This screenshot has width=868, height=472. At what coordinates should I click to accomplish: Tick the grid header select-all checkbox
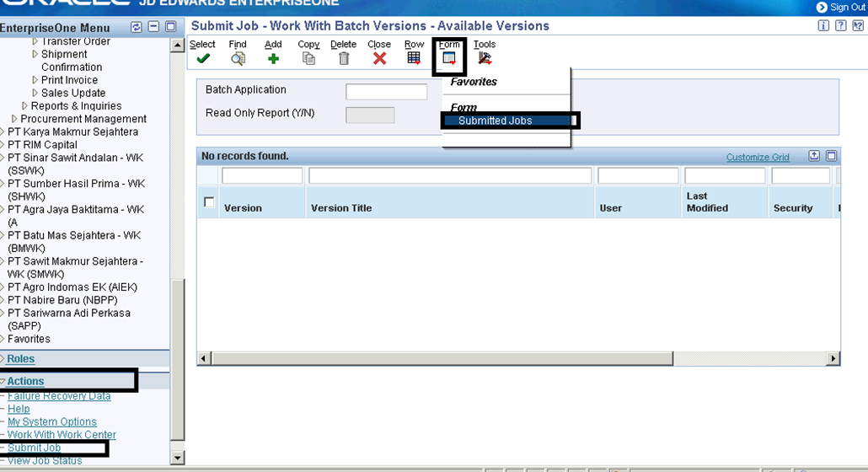point(209,202)
